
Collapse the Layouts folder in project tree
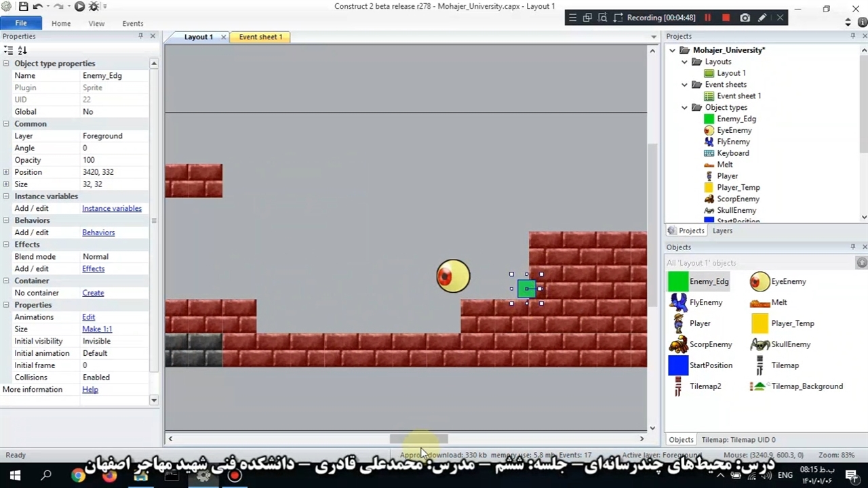[x=684, y=62]
